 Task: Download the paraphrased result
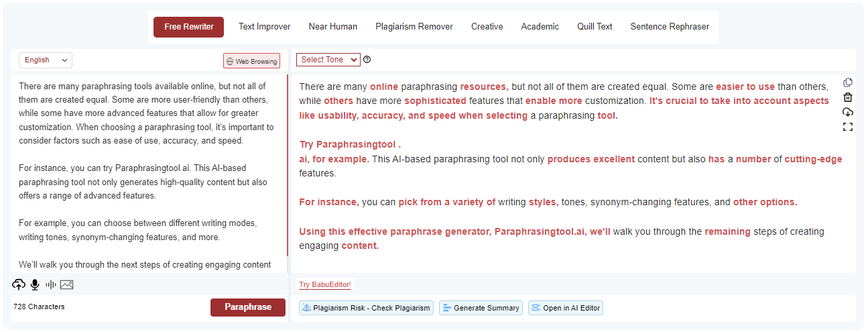pos(848,112)
